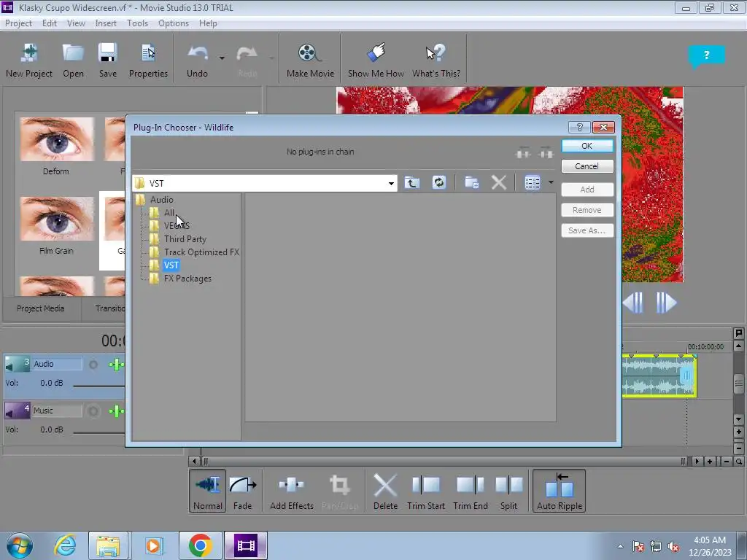
Task: Select the All folder in plug-in tree
Action: point(169,212)
